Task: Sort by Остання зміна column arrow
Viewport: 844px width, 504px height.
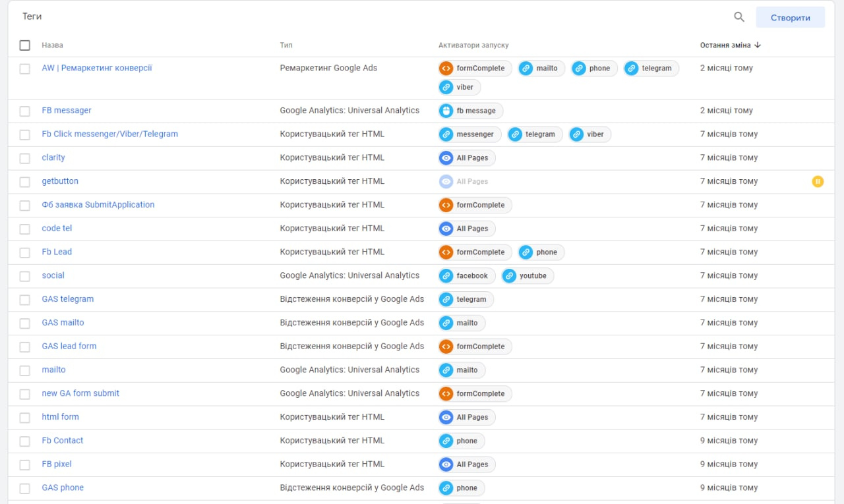Action: click(758, 45)
